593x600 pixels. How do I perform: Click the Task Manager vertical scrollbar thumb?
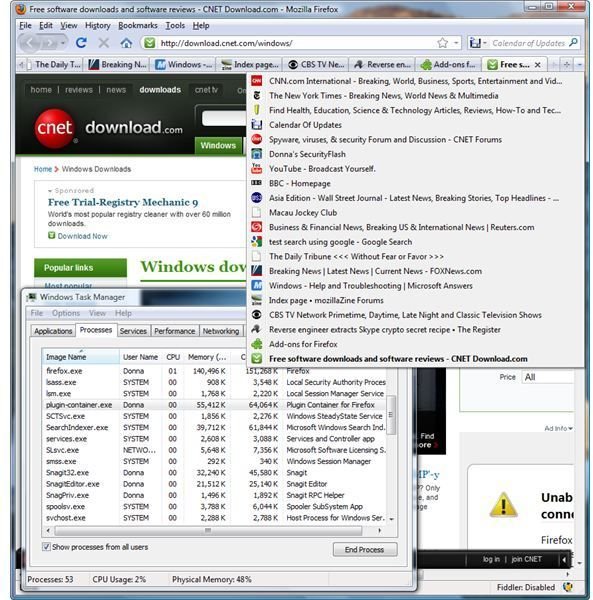click(391, 415)
